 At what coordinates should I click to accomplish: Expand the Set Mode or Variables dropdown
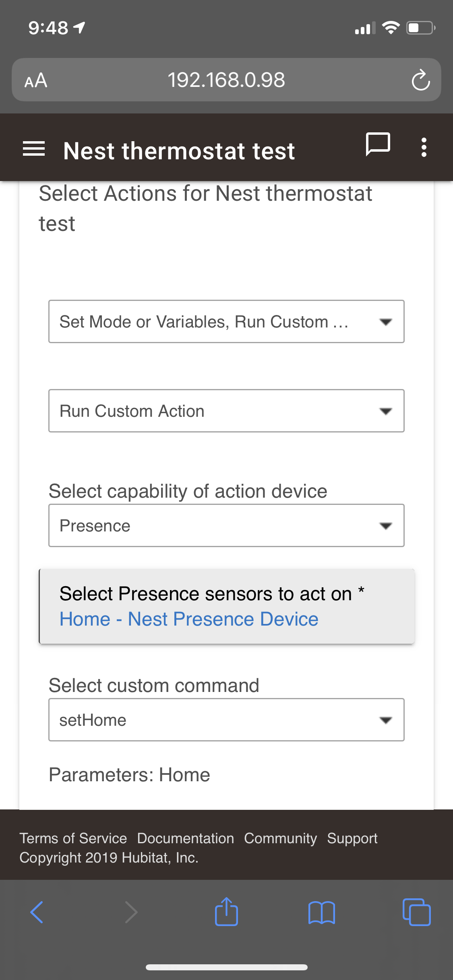(226, 321)
